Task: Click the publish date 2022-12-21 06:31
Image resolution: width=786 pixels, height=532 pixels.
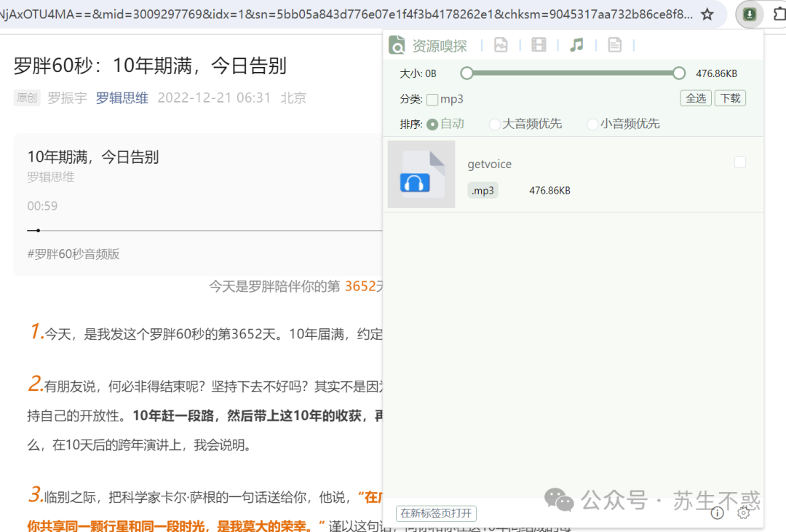Action: click(x=214, y=98)
